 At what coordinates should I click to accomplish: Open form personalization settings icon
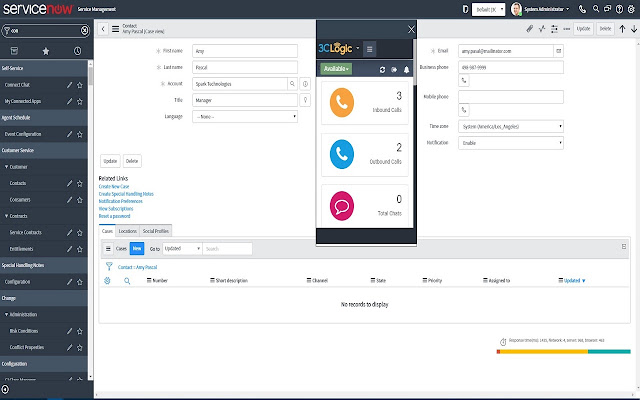(x=554, y=29)
